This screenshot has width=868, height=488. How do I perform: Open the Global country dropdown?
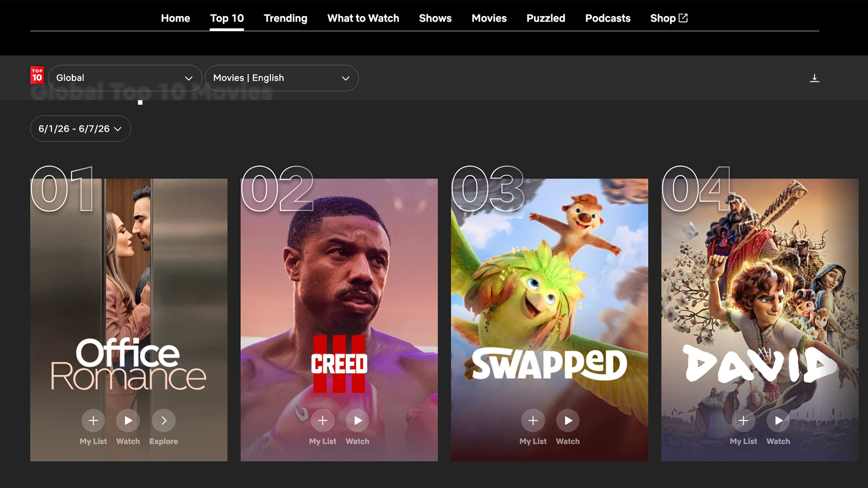click(x=125, y=78)
